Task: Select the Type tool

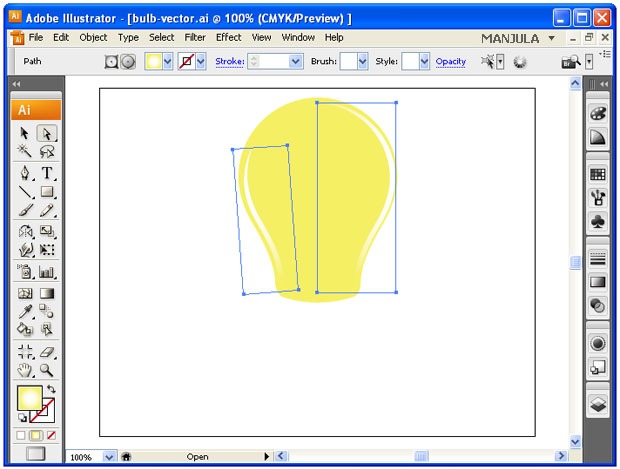Action: [x=47, y=173]
